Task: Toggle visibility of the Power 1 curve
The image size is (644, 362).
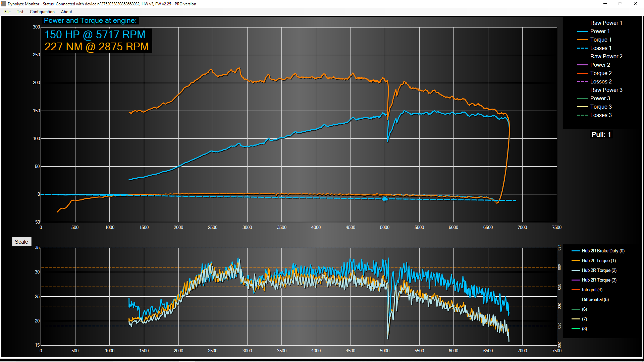Action: coord(600,31)
